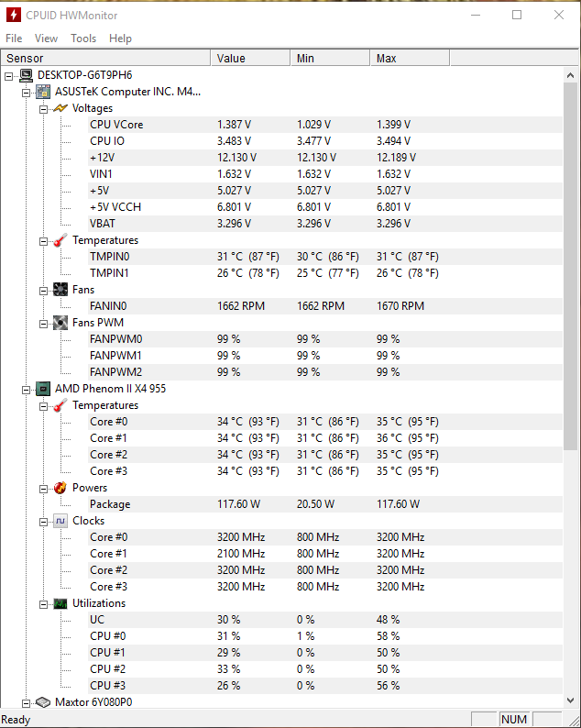Image resolution: width=581 pixels, height=728 pixels.
Task: Click the Utilizations graph icon
Action: [60, 603]
